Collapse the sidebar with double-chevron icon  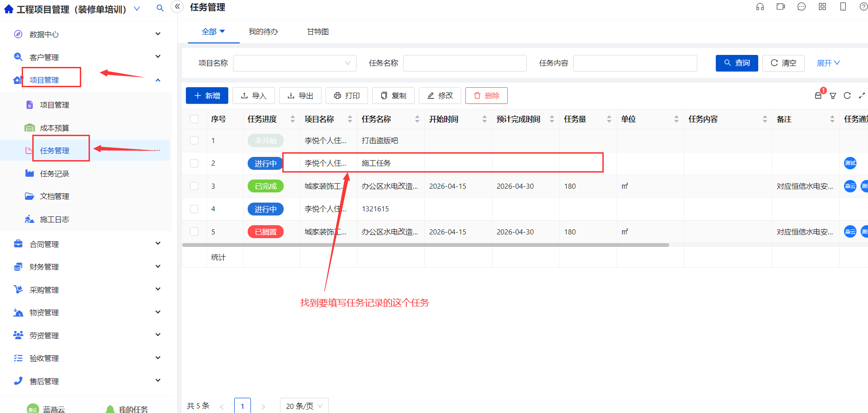[178, 6]
